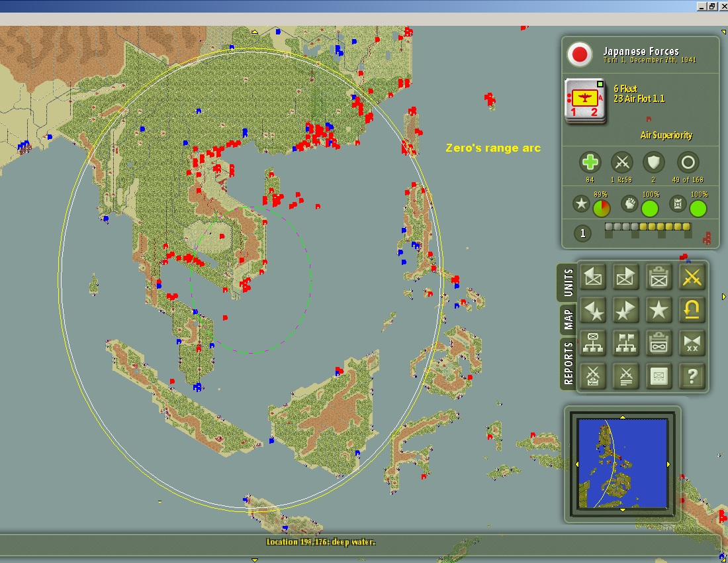Viewport: 728px width, 563px height.
Task: Click the green cross health indicator
Action: 590,162
